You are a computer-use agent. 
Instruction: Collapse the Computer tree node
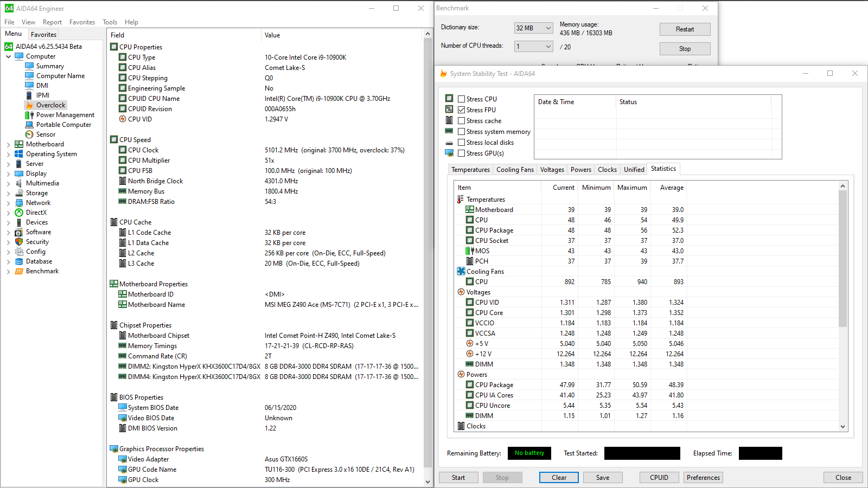9,56
